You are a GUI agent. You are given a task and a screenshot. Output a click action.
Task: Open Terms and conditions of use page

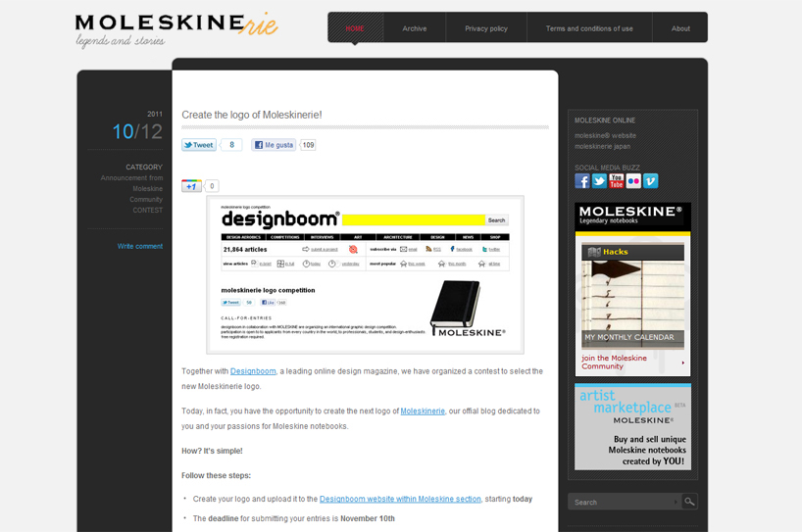click(589, 28)
